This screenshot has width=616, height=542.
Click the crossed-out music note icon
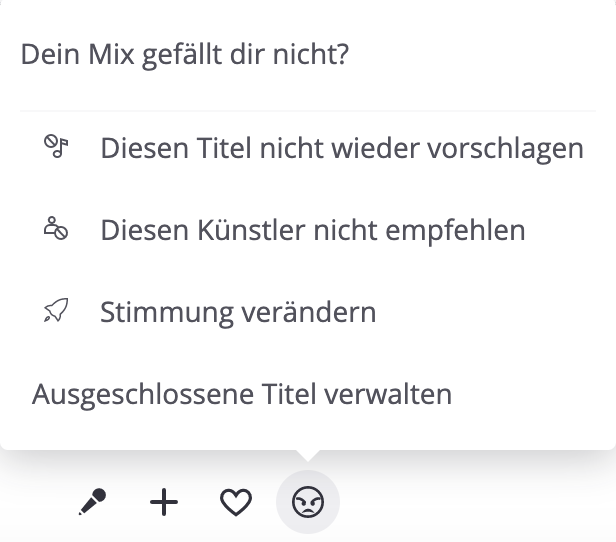click(x=55, y=148)
